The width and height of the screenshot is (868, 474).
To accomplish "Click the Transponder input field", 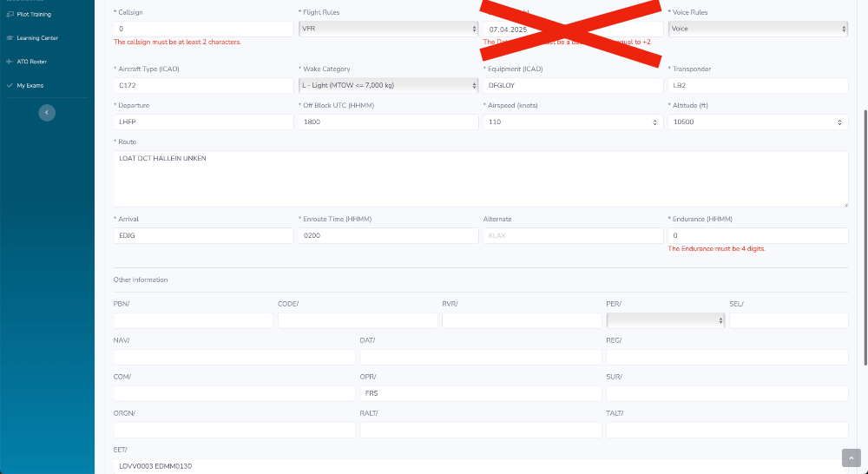I will (x=758, y=86).
